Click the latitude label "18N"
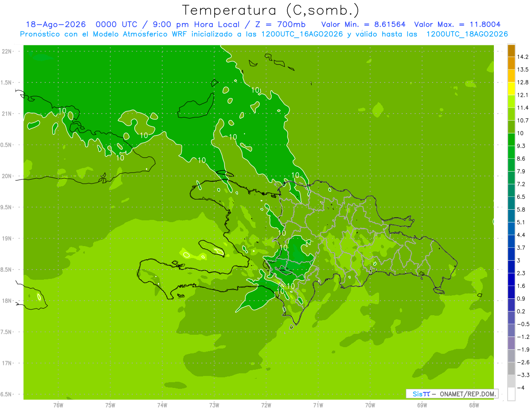Screen dimensions: 532x411 tap(7, 301)
